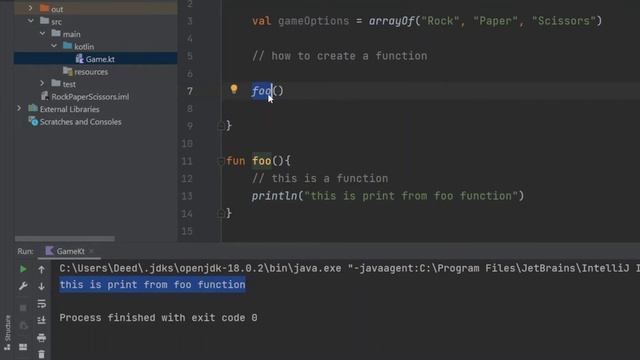The width and height of the screenshot is (640, 360).
Task: Select RockPaperScissors.iml file
Action: click(90, 97)
